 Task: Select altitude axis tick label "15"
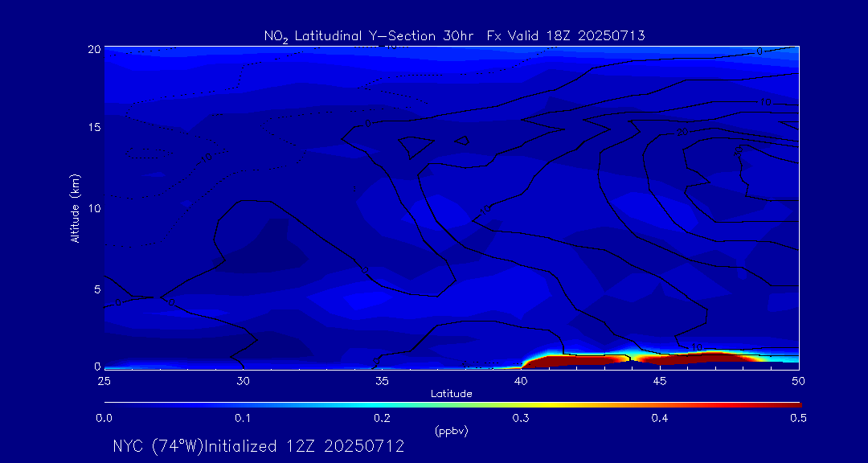pyautogui.click(x=94, y=127)
